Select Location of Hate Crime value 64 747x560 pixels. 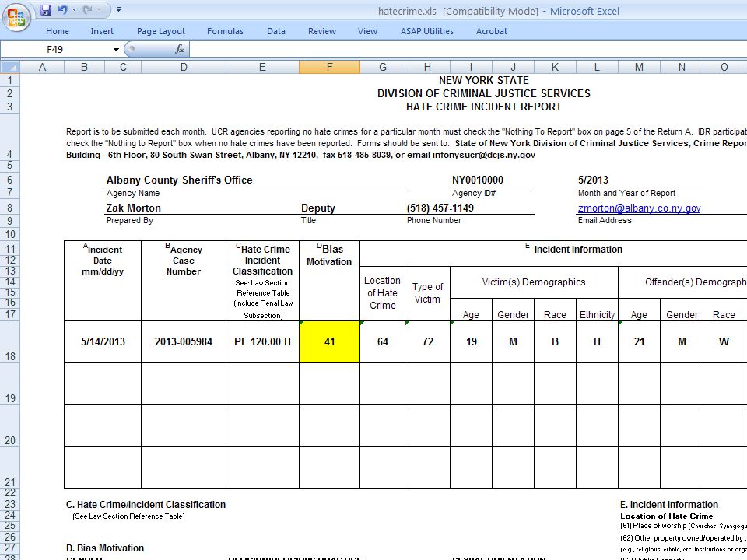(x=383, y=341)
